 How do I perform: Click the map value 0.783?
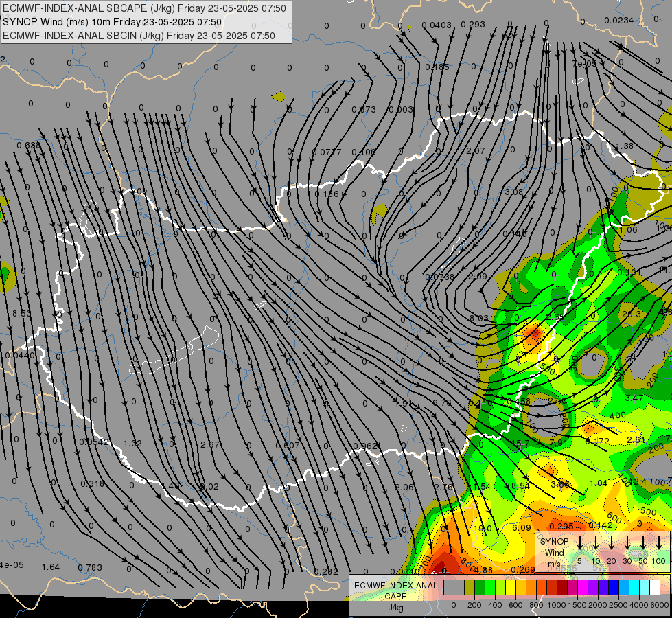pos(90,568)
